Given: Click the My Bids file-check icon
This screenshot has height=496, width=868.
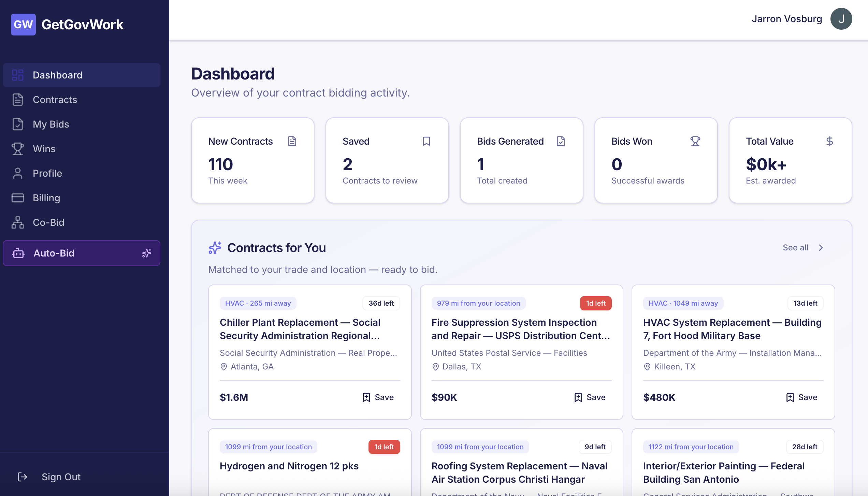Looking at the screenshot, I should point(18,124).
